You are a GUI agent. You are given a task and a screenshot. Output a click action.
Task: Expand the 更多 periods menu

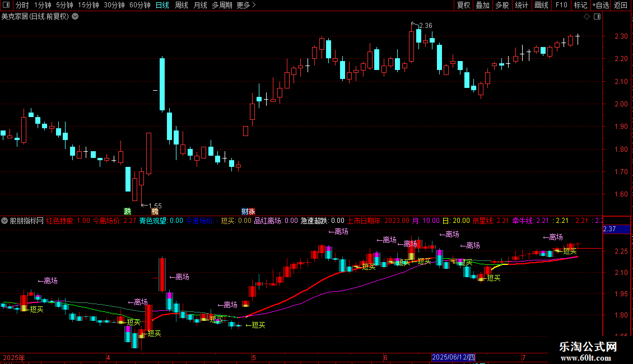point(246,5)
